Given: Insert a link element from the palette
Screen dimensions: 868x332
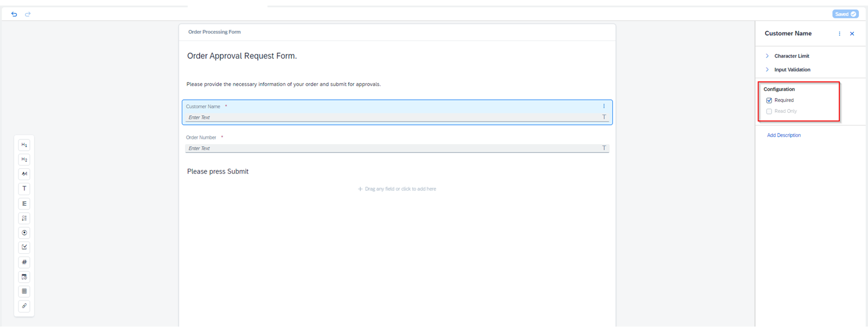Looking at the screenshot, I should (x=24, y=306).
